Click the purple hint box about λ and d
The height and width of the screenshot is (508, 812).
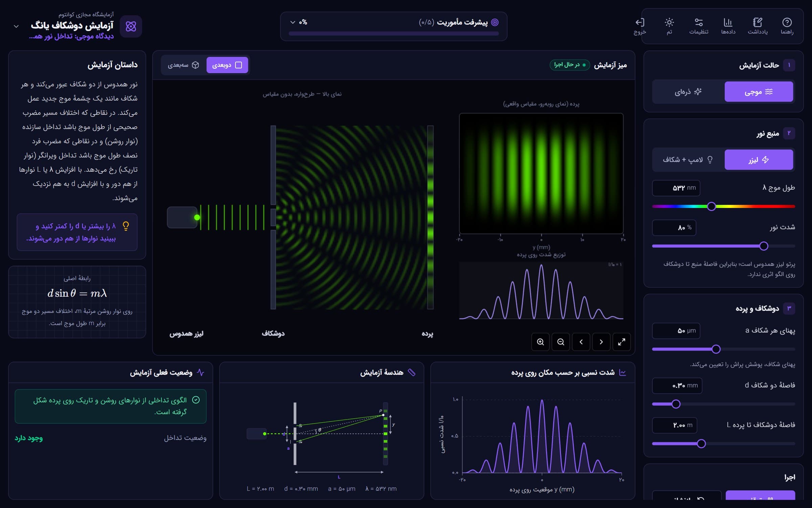(77, 232)
